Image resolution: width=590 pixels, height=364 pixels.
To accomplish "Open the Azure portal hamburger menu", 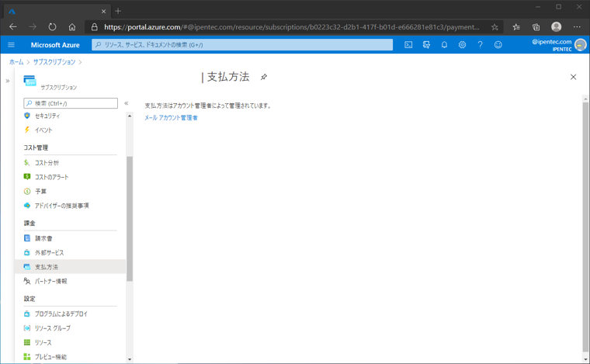I will [x=12, y=45].
